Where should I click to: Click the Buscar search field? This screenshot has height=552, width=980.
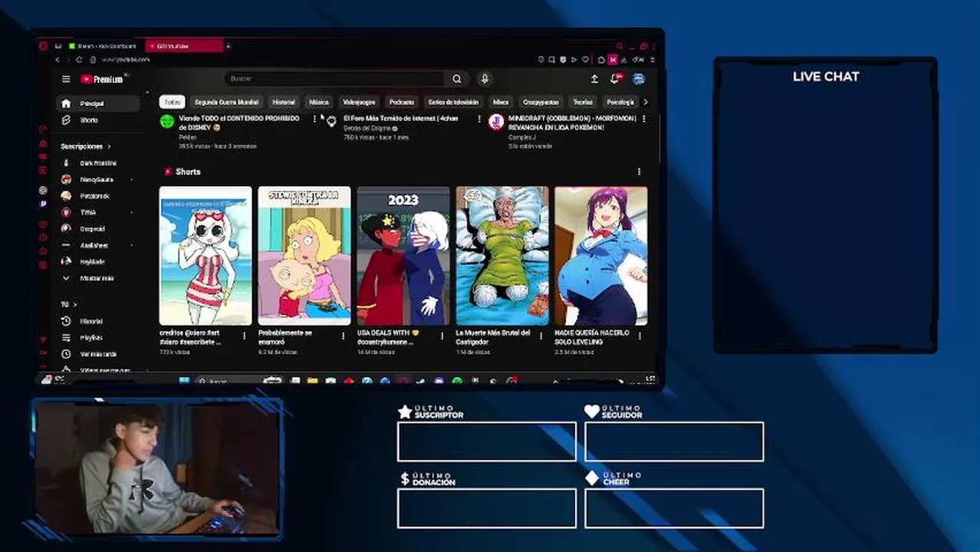click(x=334, y=79)
